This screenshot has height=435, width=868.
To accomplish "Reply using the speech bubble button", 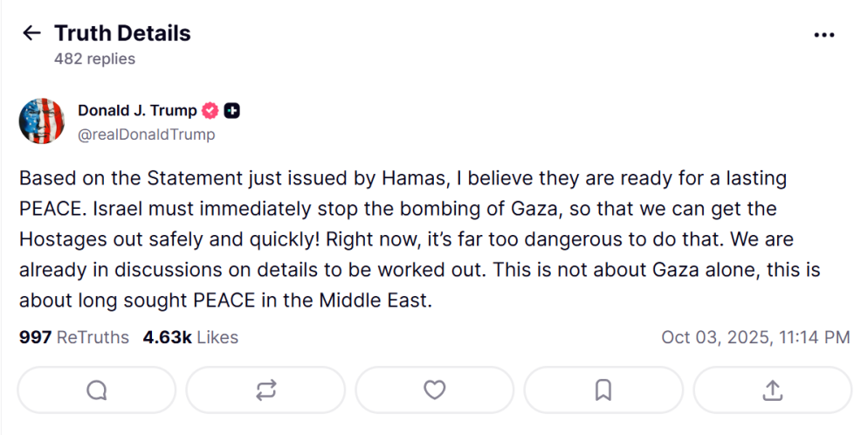I will coord(96,390).
